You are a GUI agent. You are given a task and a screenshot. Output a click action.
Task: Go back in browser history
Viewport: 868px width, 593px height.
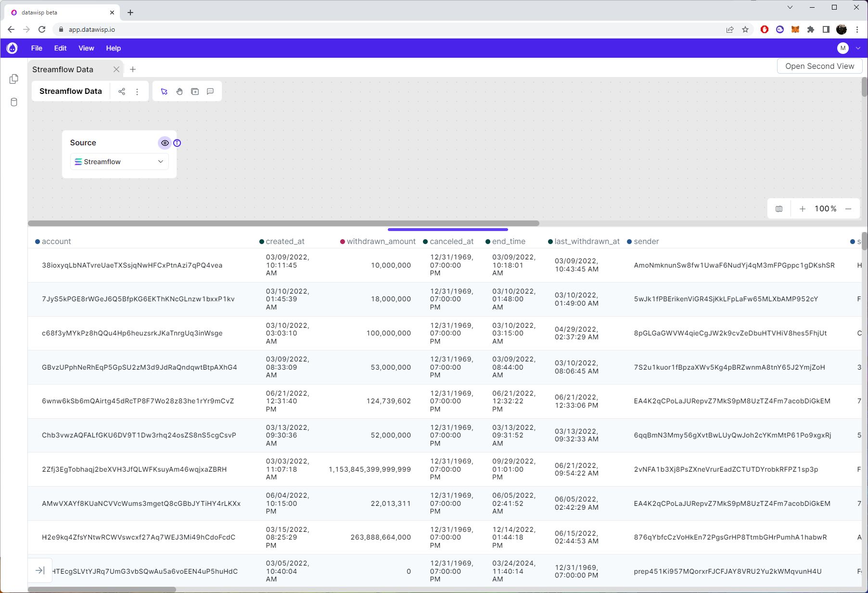(x=11, y=29)
